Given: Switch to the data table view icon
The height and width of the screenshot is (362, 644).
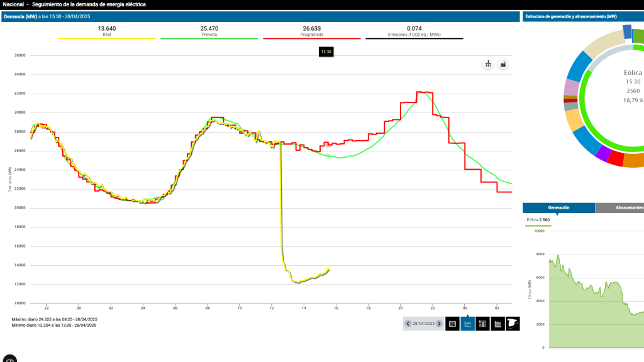Looking at the screenshot, I should [482, 324].
